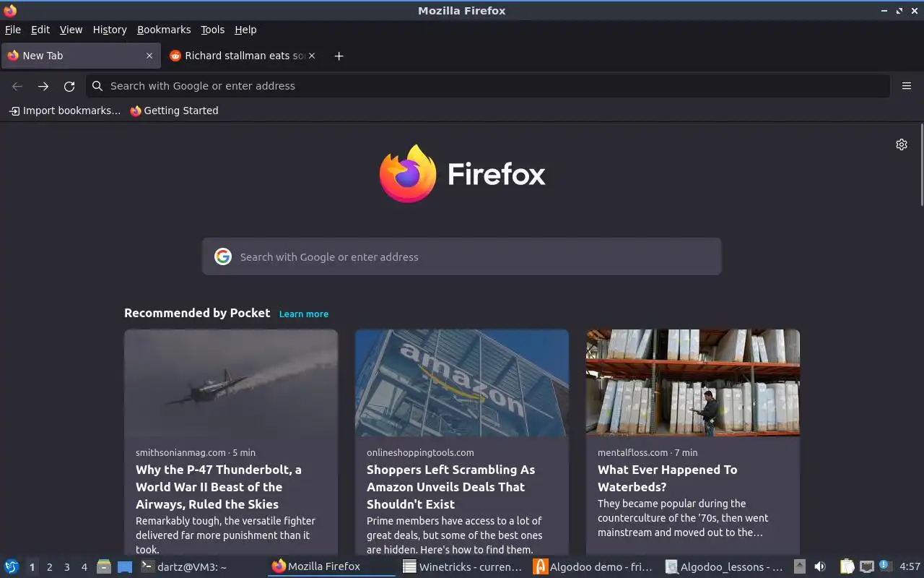Click the Firefox icon in title bar
Screen dimensions: 924x578
pos(10,10)
